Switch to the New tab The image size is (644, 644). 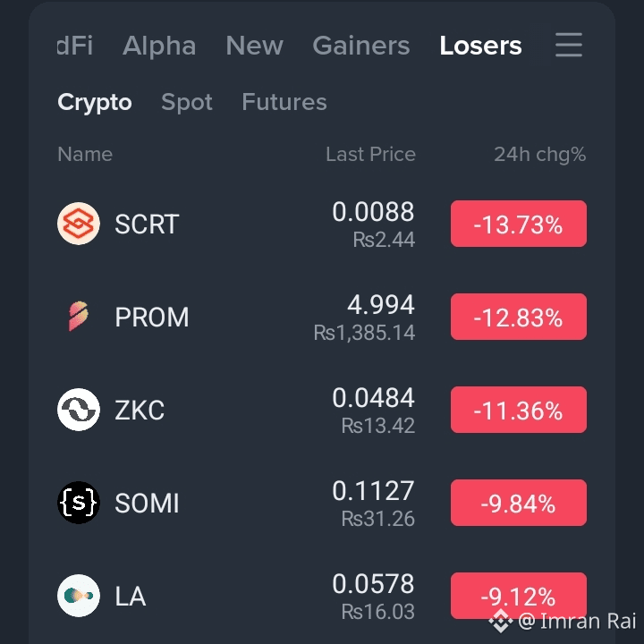tap(254, 46)
